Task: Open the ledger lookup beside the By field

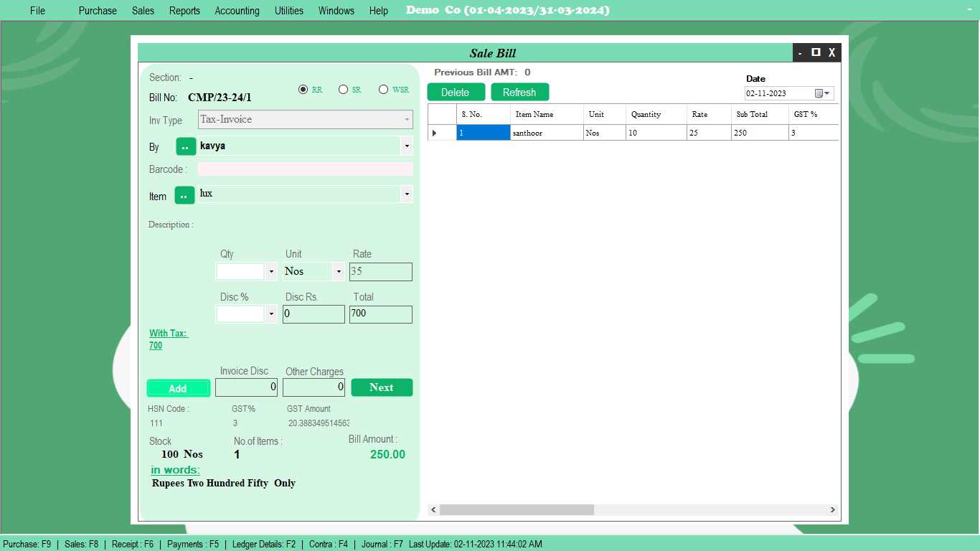Action: click(185, 146)
